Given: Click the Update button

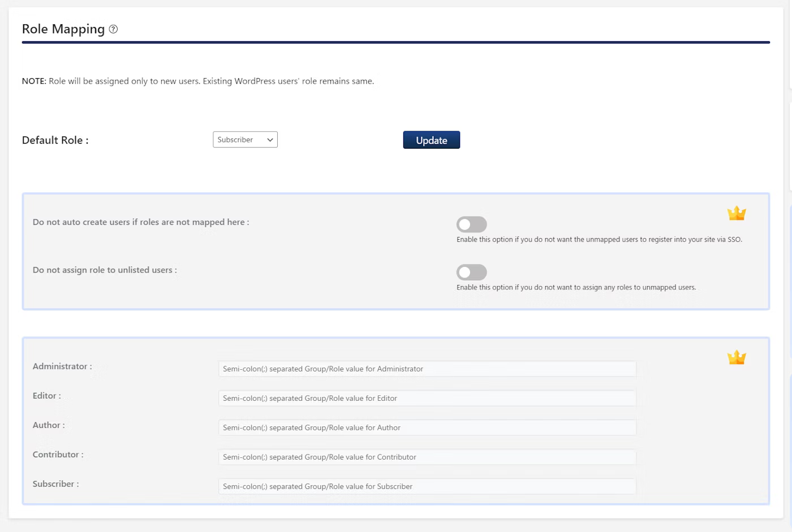Looking at the screenshot, I should (432, 140).
